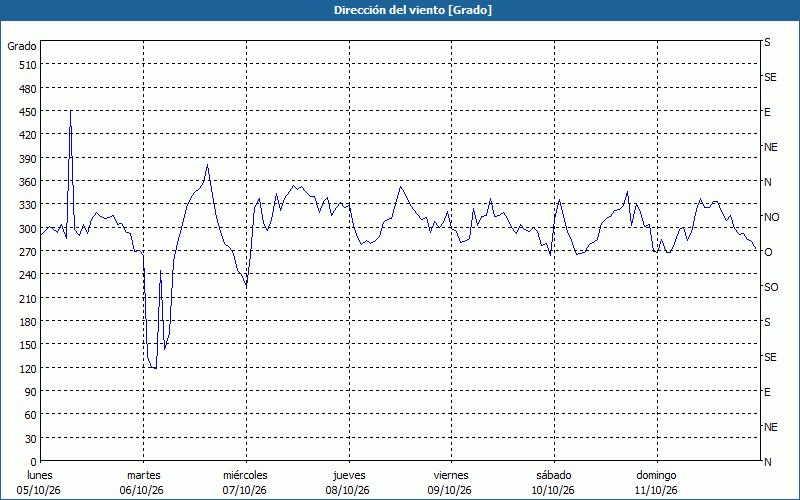Click the y-axis value 90
The height and width of the screenshot is (500, 800).
tap(31, 392)
